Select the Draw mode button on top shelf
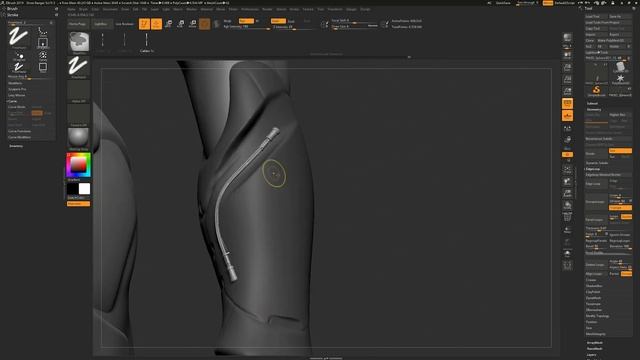 coord(156,24)
